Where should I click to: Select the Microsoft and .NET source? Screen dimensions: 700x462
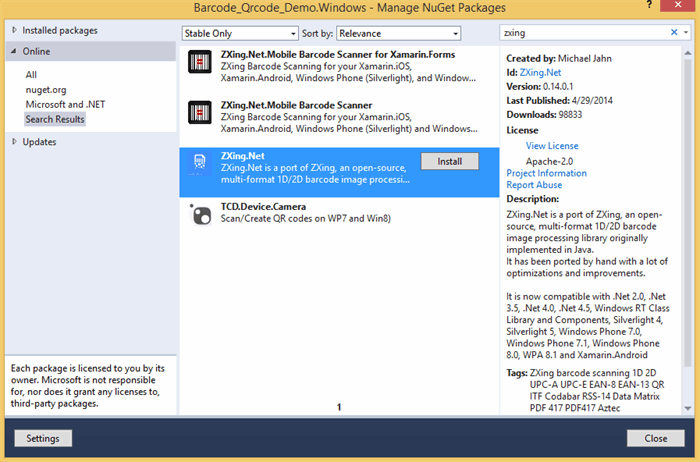pyautogui.click(x=65, y=104)
